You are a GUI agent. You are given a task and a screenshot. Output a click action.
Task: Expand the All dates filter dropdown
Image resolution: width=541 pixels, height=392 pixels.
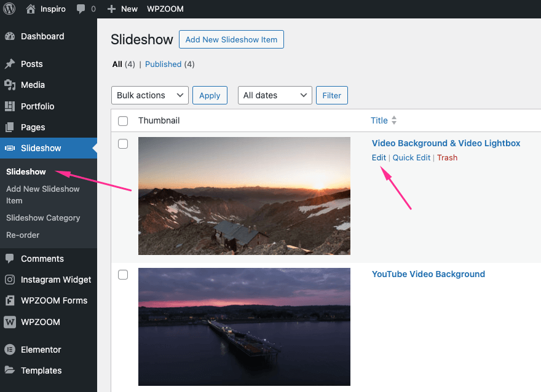point(275,95)
